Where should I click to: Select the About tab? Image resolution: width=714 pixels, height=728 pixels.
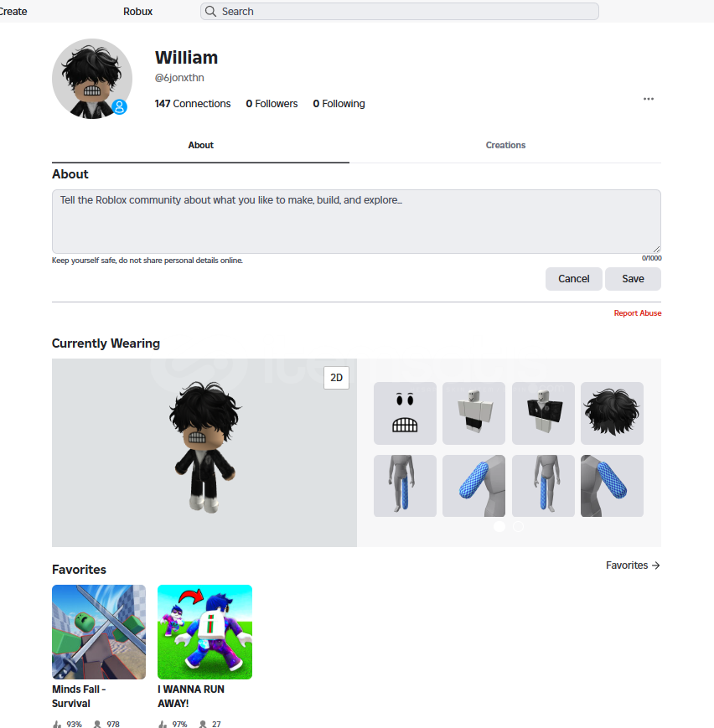[200, 145]
